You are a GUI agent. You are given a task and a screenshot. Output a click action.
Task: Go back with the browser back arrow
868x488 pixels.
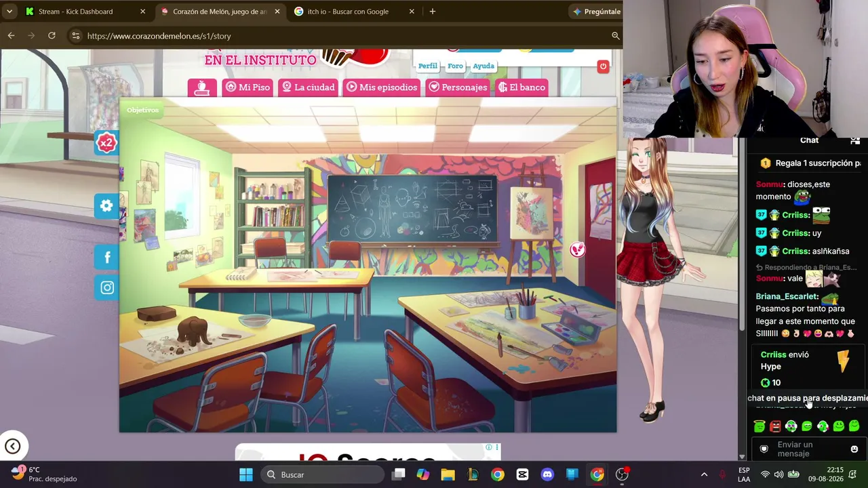pos(12,35)
